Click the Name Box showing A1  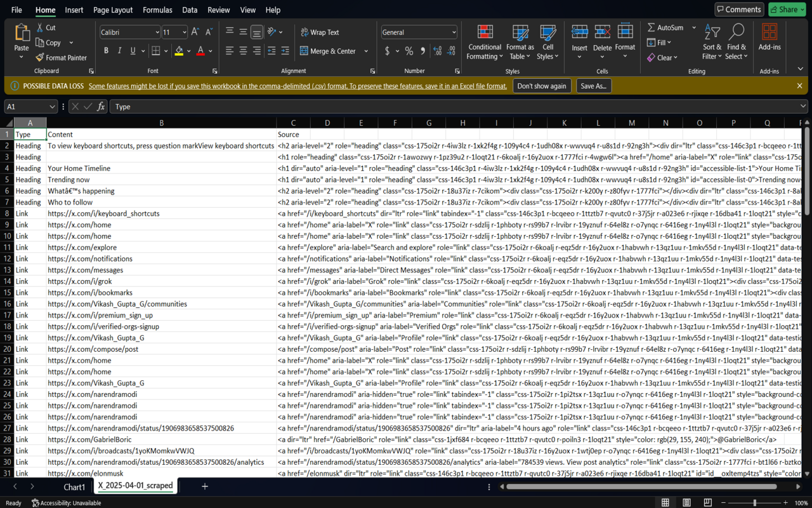point(30,107)
